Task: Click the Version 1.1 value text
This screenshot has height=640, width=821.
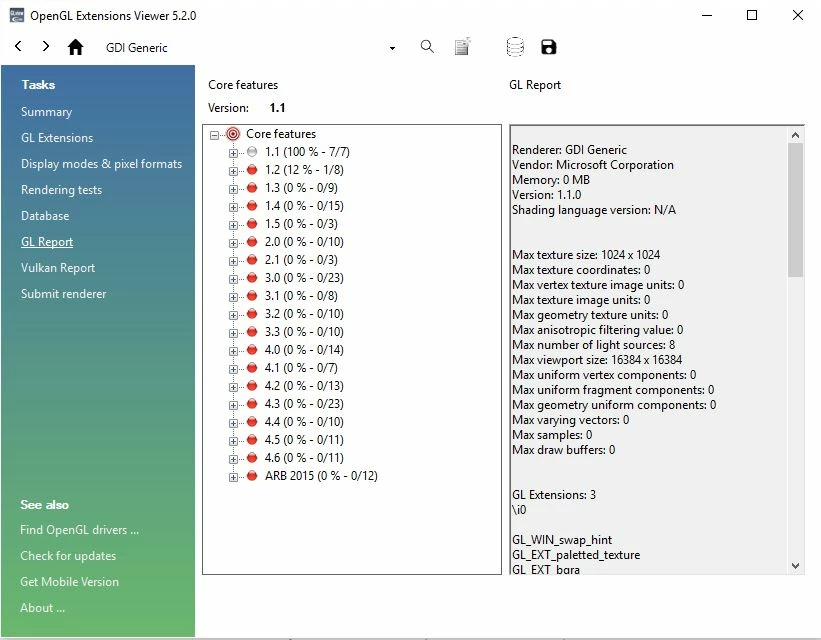Action: tap(277, 108)
